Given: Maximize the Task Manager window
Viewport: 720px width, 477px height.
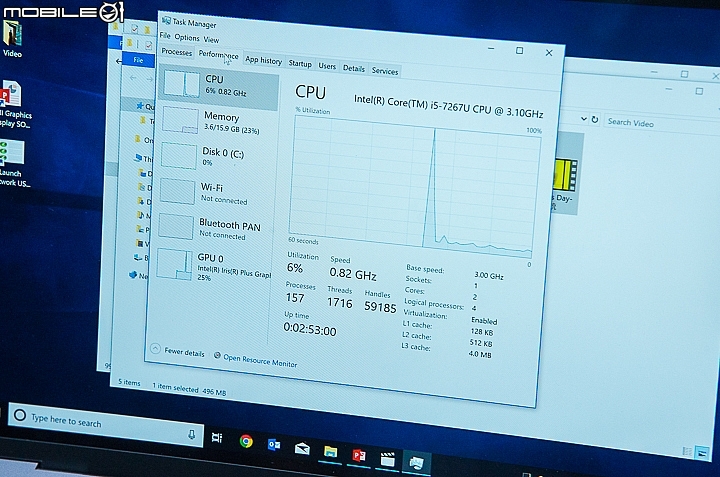Looking at the screenshot, I should click(519, 51).
